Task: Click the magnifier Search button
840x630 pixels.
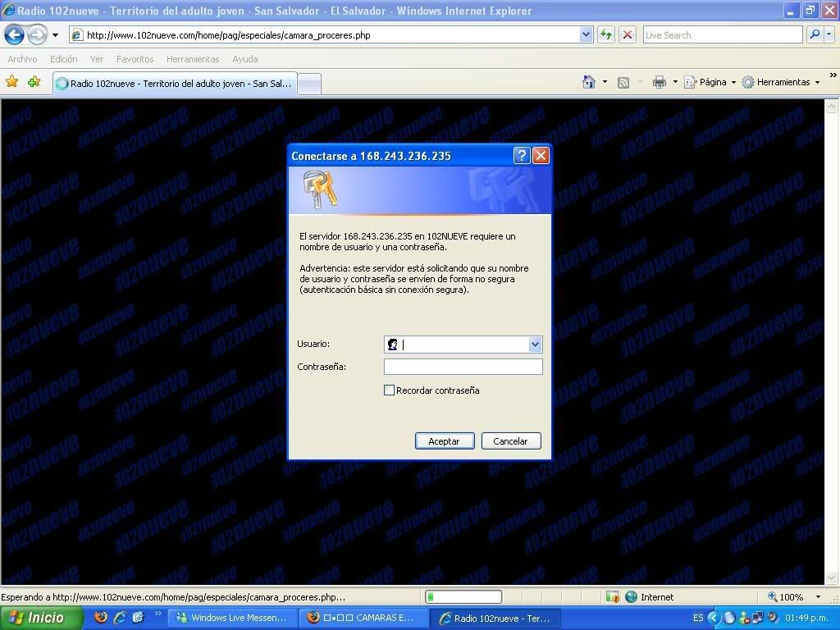Action: click(815, 34)
